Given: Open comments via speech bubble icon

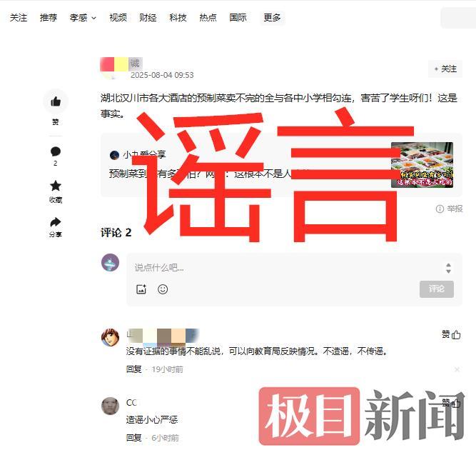Looking at the screenshot, I should [x=55, y=151].
